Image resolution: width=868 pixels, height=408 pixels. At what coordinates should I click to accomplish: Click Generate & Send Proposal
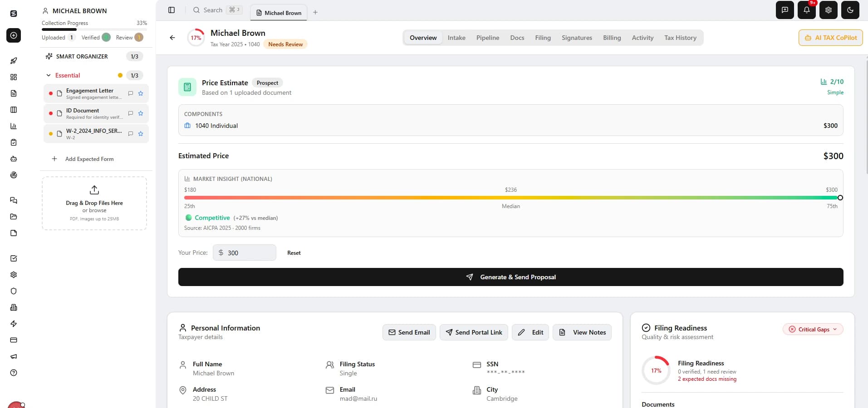tap(510, 277)
